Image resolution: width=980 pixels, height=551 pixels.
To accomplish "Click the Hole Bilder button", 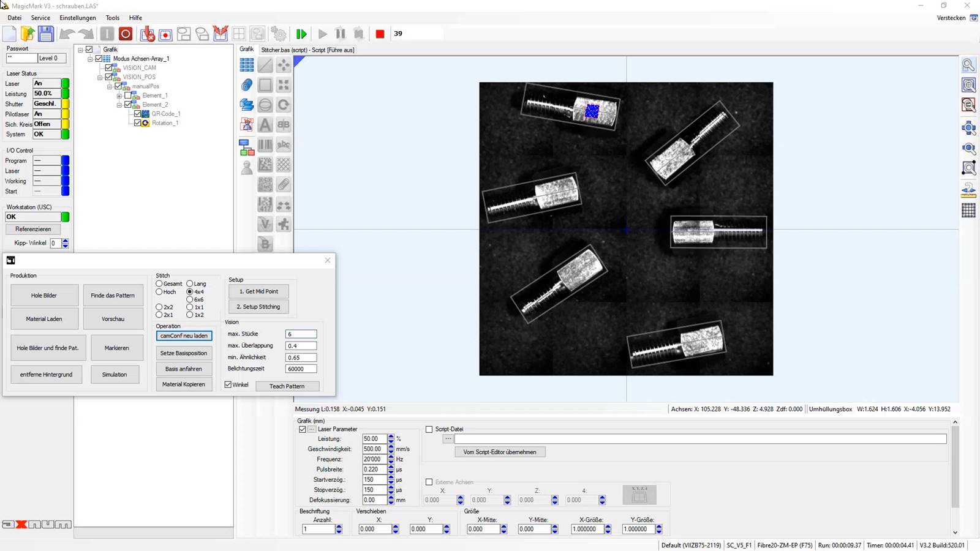I will (44, 296).
